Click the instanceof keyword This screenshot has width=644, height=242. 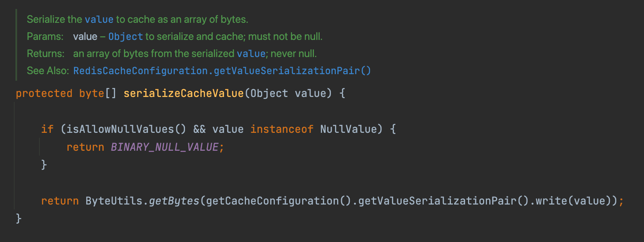pos(281,130)
